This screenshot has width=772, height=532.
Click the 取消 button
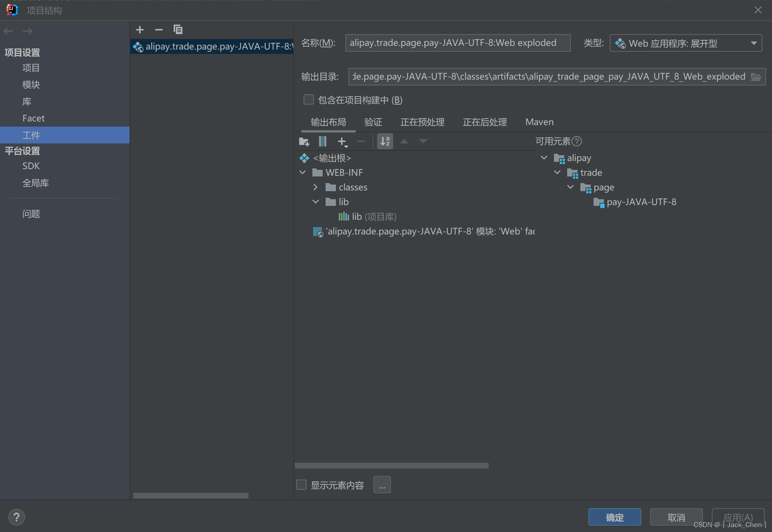[x=677, y=517]
